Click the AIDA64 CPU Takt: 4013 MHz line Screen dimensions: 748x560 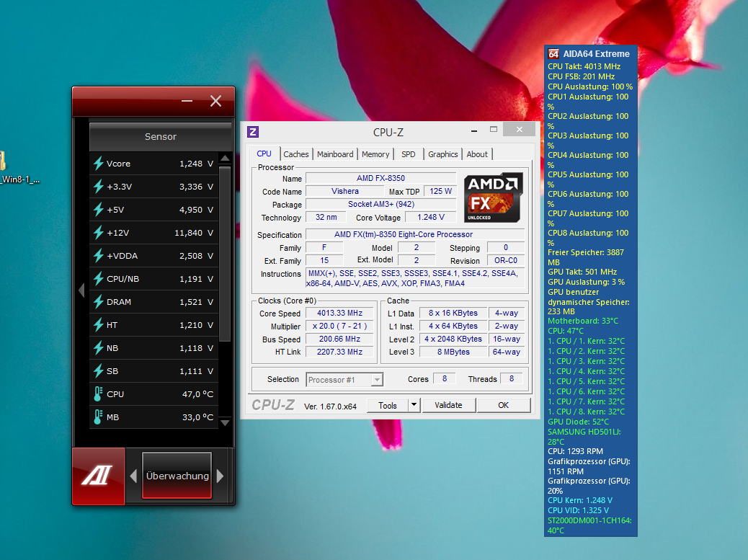tap(584, 66)
